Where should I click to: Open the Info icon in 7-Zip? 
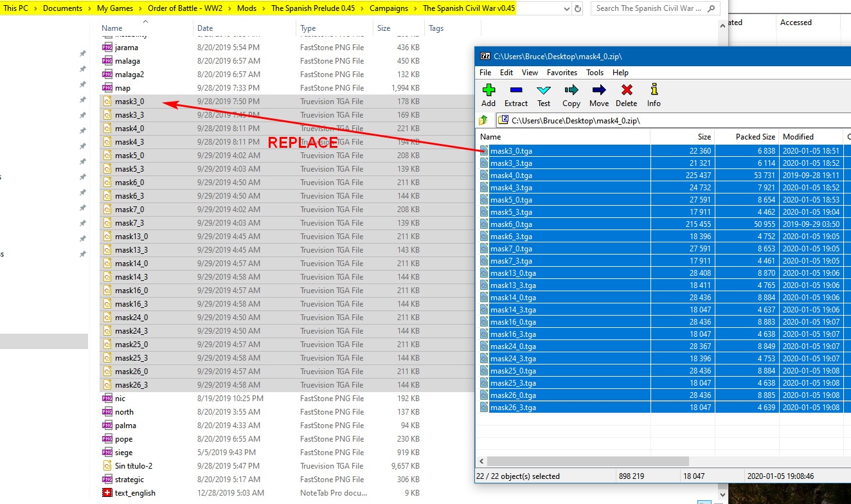tap(654, 95)
